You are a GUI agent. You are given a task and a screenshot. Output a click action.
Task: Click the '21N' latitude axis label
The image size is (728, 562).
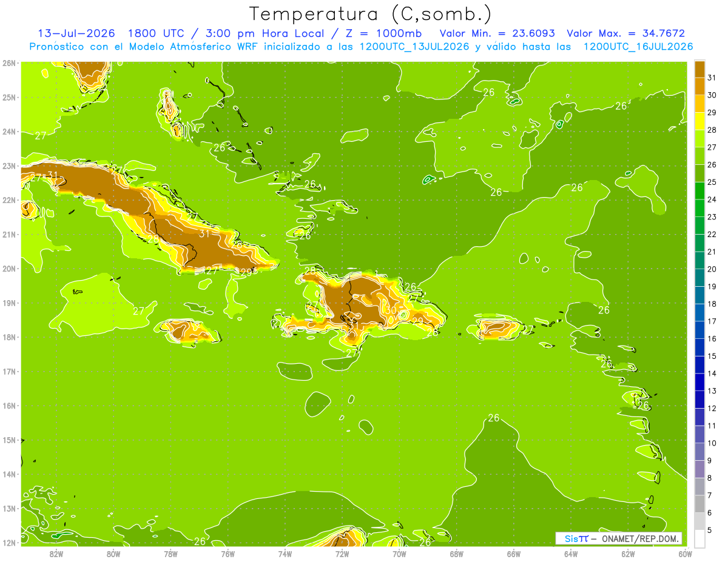pos(9,235)
